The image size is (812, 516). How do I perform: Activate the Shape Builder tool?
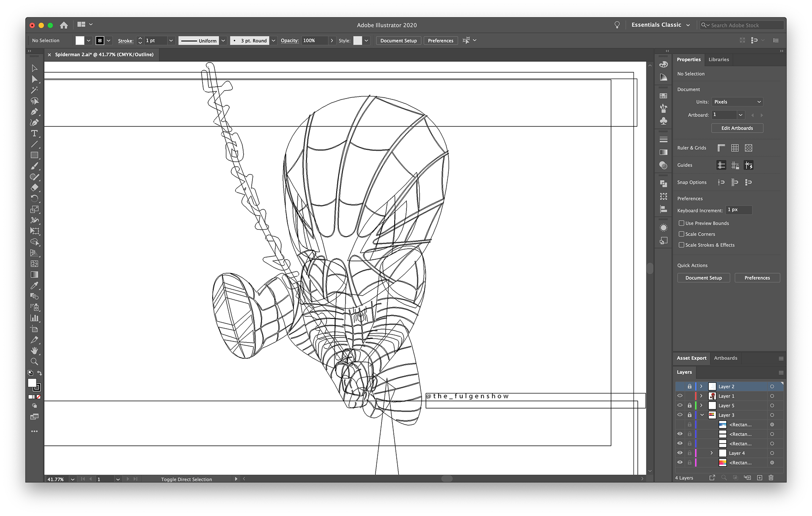[34, 242]
